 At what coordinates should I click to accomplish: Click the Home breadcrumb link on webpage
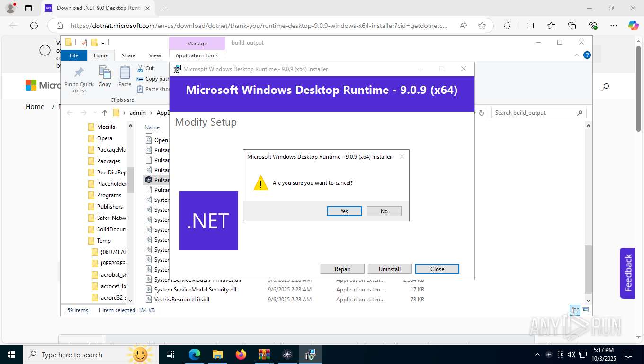pyautogui.click(x=35, y=107)
